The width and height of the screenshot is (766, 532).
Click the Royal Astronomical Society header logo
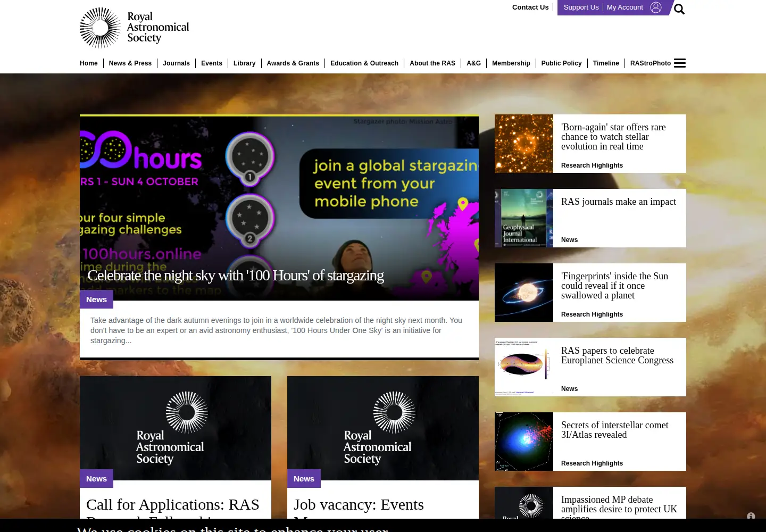[x=135, y=28]
